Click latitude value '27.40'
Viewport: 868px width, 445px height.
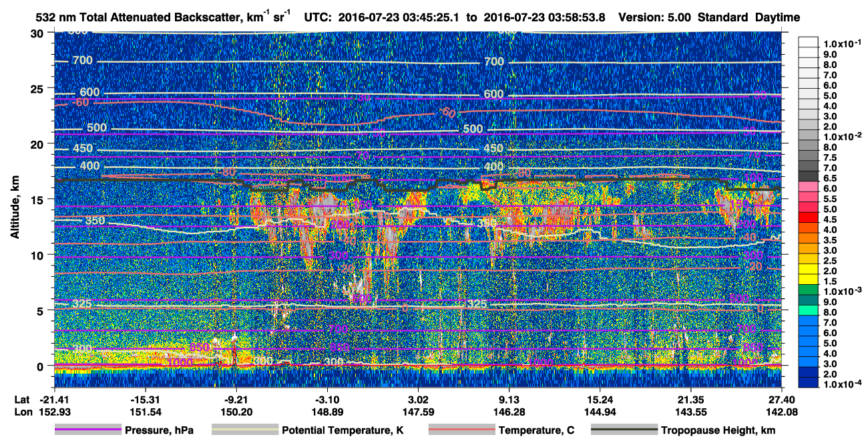coord(781,399)
